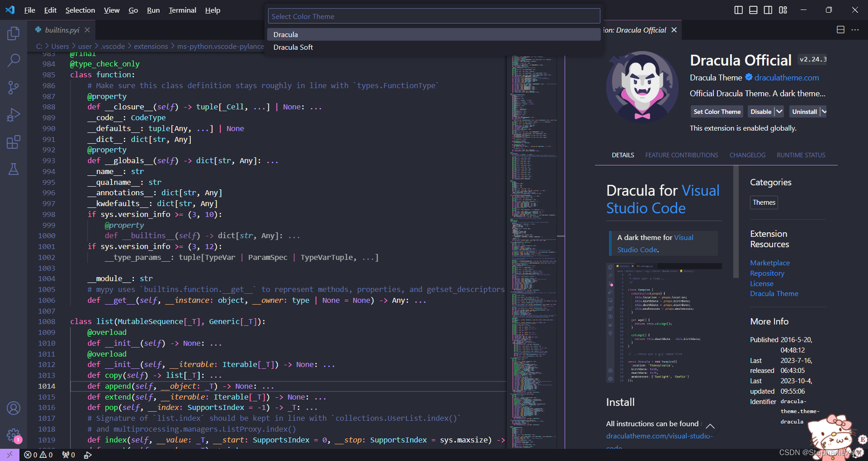This screenshot has height=461, width=868.
Task: Click the theme preview screenshot image
Action: point(664,323)
